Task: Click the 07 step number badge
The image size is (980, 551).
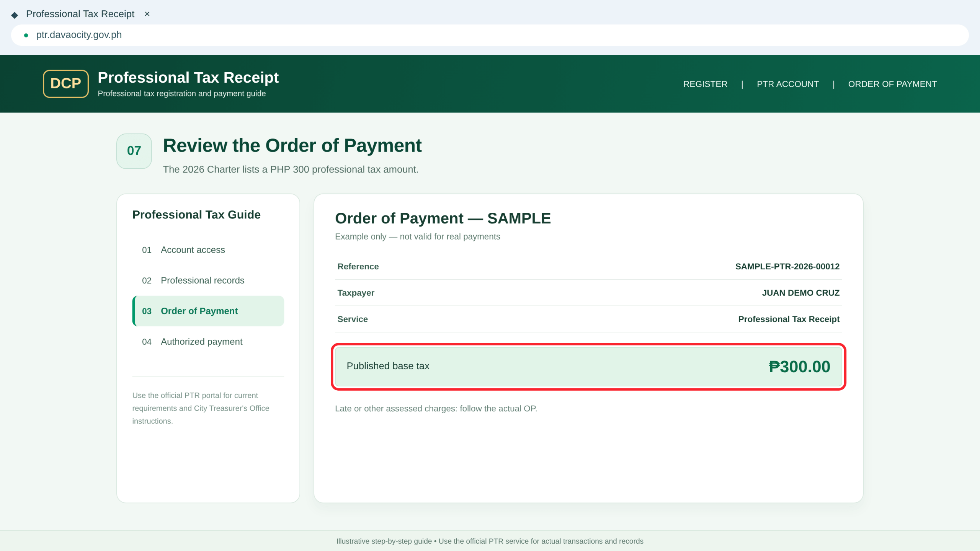Action: pyautogui.click(x=134, y=151)
